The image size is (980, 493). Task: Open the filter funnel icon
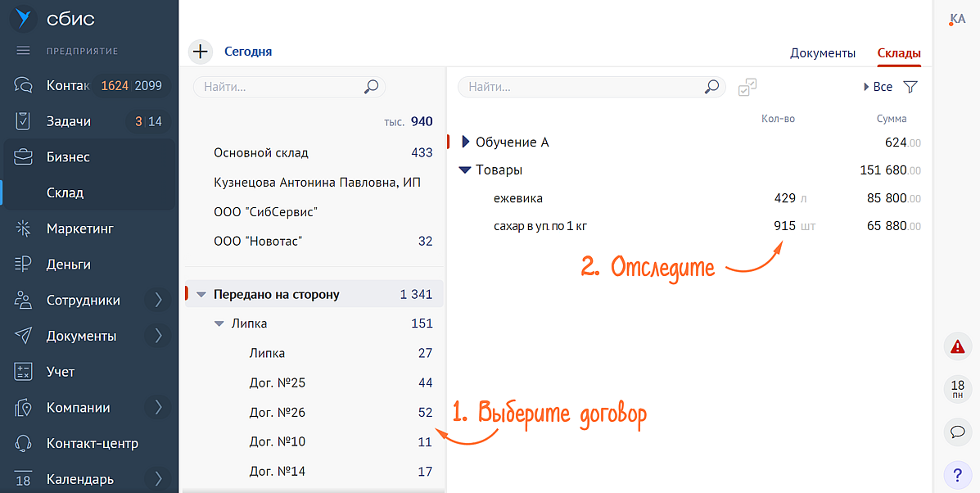point(910,87)
